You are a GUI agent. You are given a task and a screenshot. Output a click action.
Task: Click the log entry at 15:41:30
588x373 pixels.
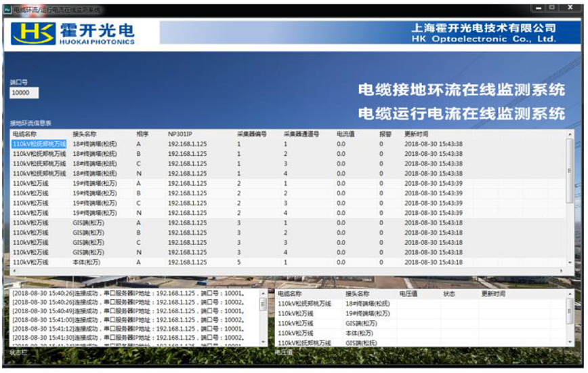(129, 338)
